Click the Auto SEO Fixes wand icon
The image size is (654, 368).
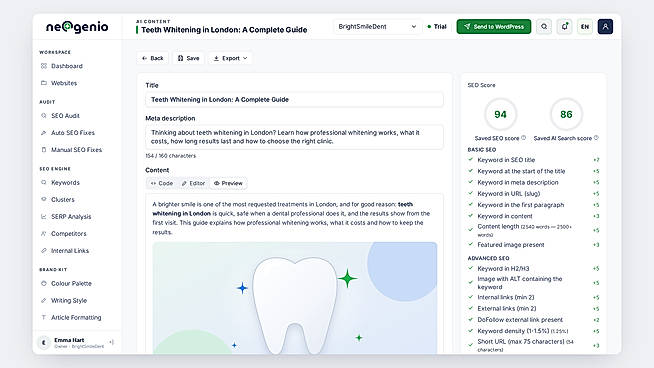pyautogui.click(x=44, y=133)
